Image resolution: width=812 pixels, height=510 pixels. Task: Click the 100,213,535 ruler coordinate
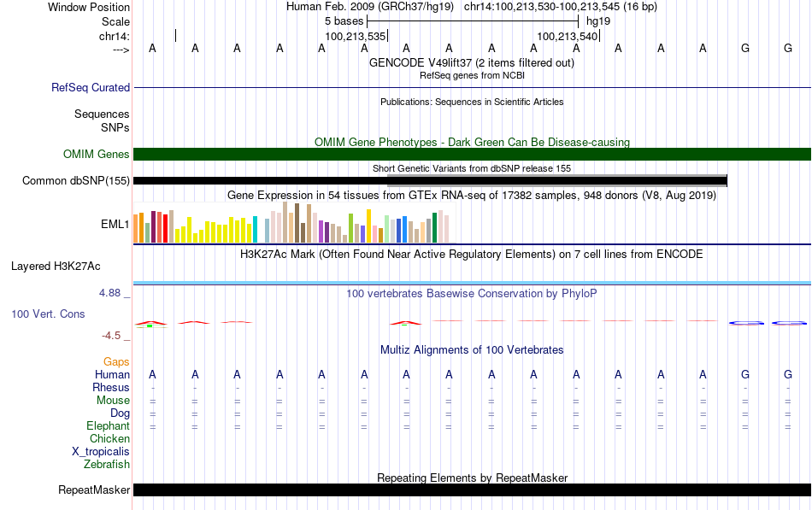[356, 36]
